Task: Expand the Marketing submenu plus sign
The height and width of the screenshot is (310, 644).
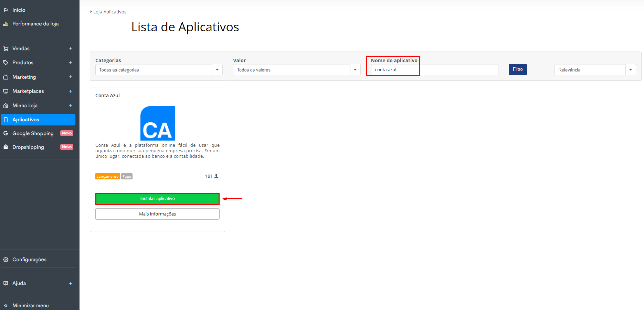Action: (x=71, y=77)
